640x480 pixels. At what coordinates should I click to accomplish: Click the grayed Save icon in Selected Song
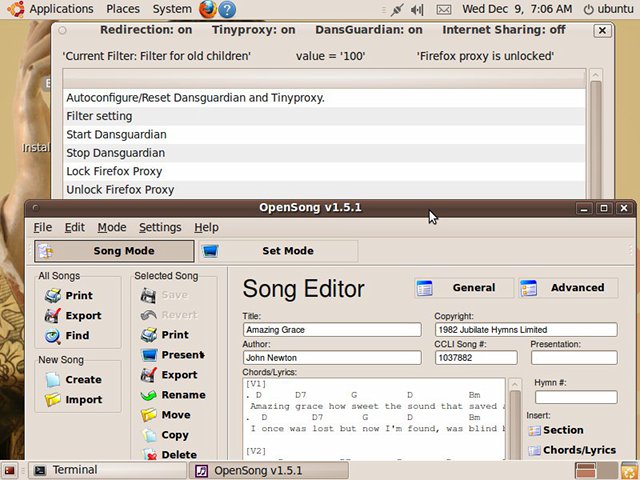click(148, 295)
